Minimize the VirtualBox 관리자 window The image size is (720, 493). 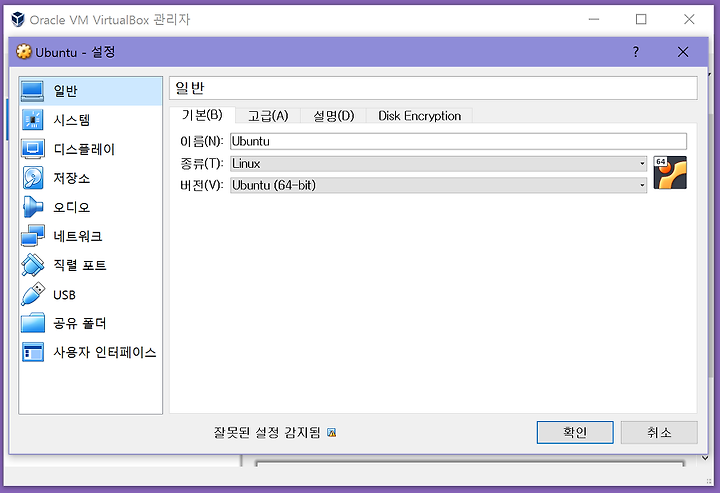click(x=594, y=19)
